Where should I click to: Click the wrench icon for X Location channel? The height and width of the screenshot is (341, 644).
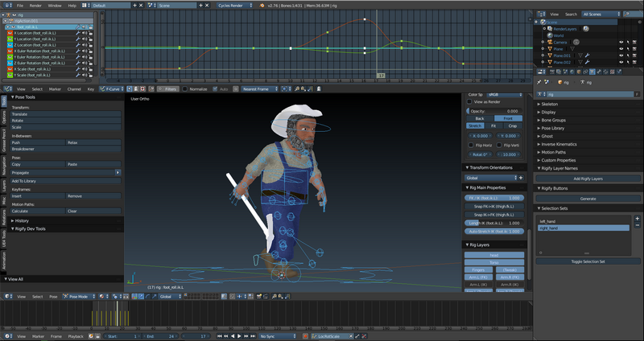[x=77, y=33]
